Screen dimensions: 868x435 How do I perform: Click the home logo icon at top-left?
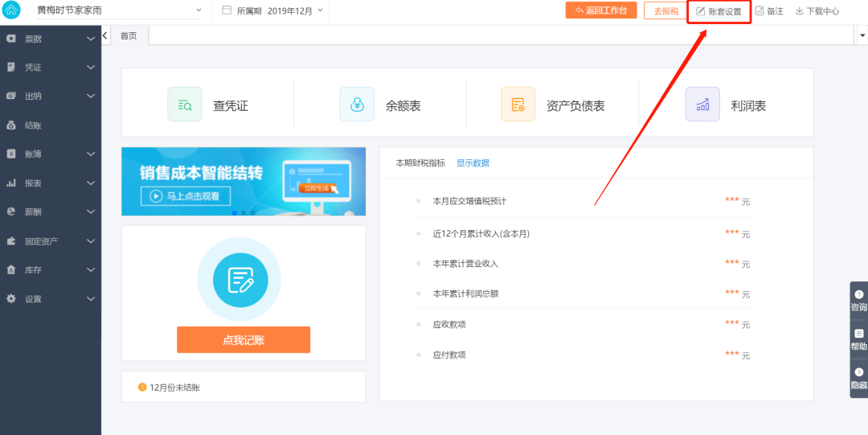[x=11, y=10]
